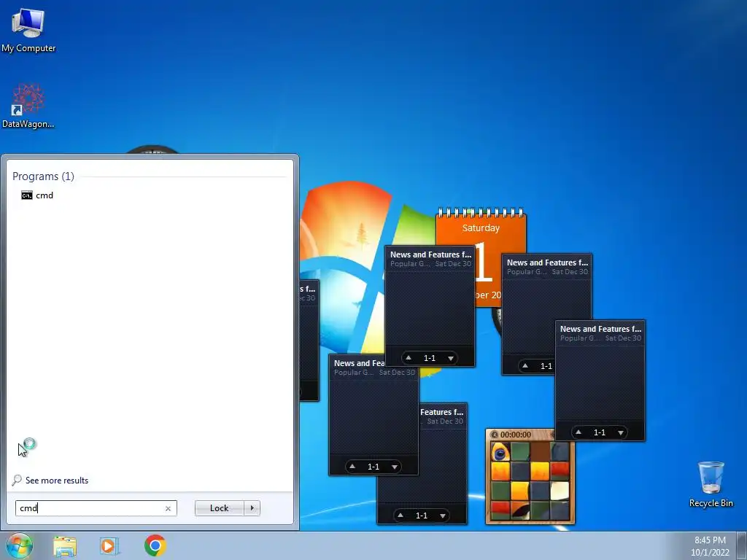The height and width of the screenshot is (560, 747).
Task: Launch Google Chrome from the taskbar
Action: 155,545
